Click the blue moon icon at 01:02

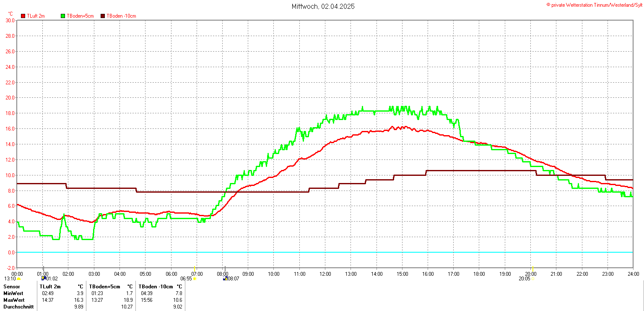pyautogui.click(x=43, y=278)
